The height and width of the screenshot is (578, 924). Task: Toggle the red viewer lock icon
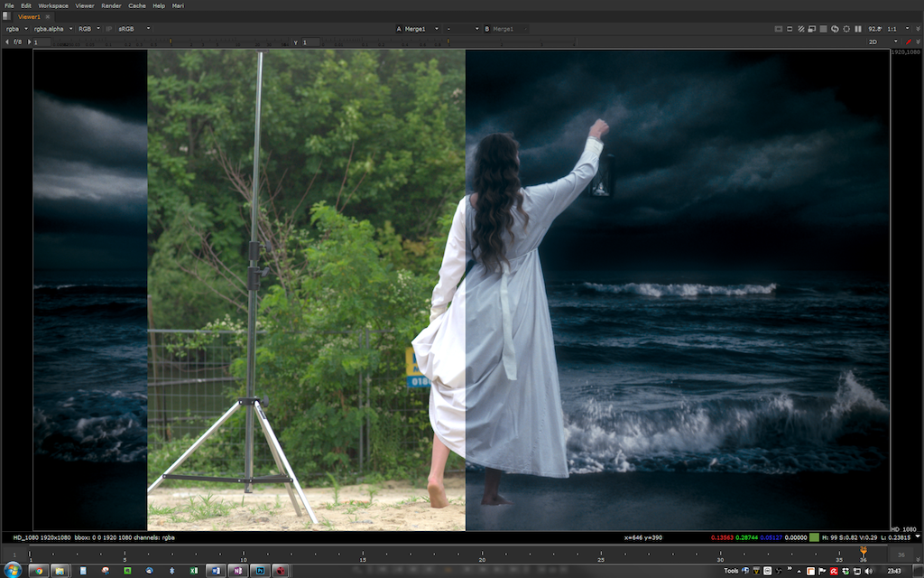[x=909, y=42]
